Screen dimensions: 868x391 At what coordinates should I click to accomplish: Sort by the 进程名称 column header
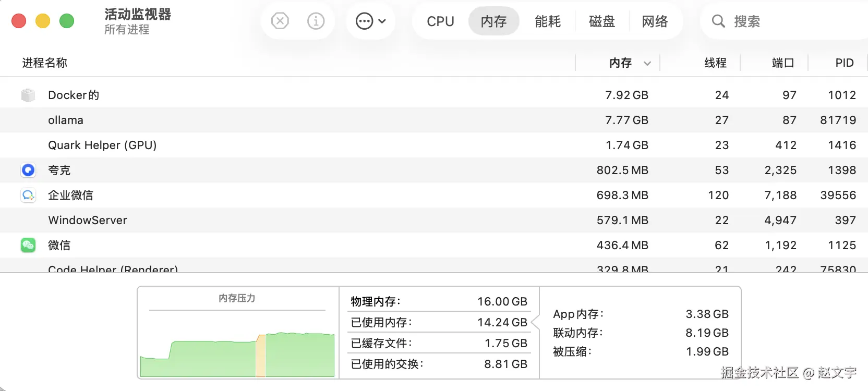click(44, 63)
